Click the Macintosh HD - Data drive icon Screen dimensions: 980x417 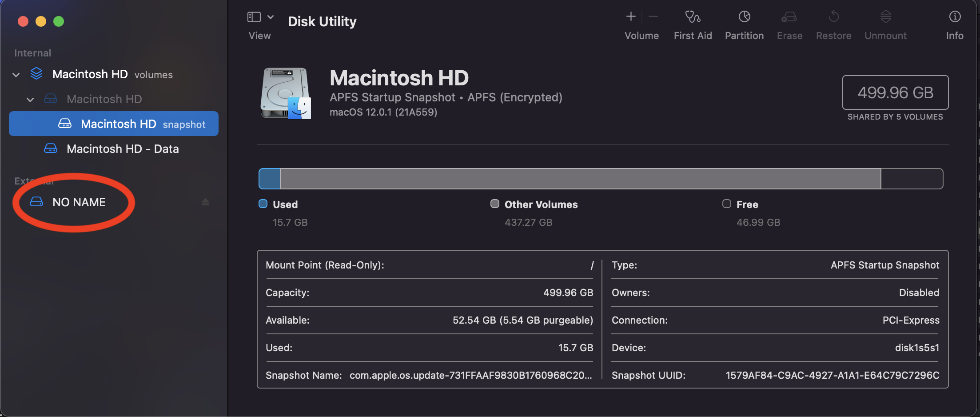tap(51, 148)
